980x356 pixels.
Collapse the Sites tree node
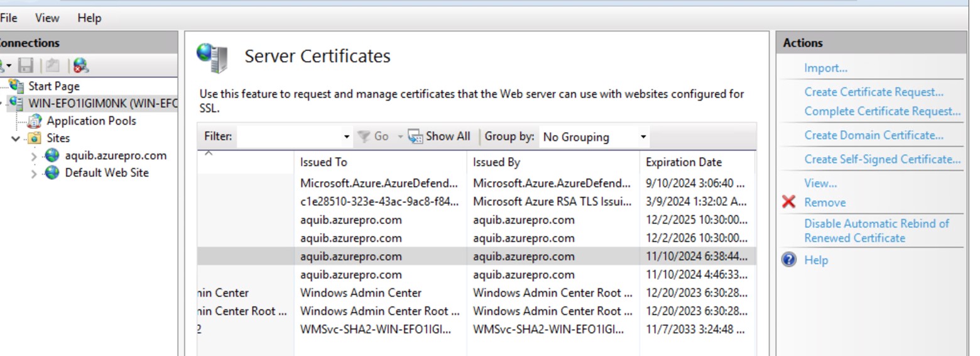(x=16, y=138)
